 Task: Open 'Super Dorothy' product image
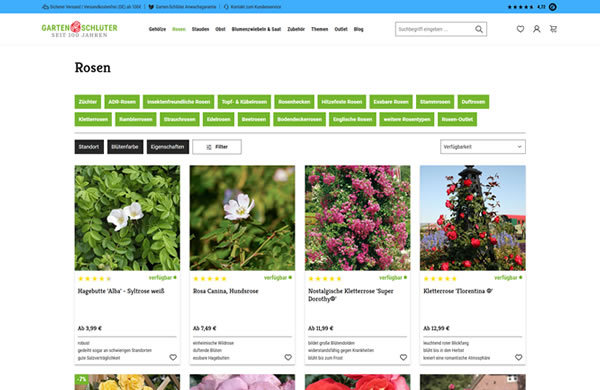(357, 218)
